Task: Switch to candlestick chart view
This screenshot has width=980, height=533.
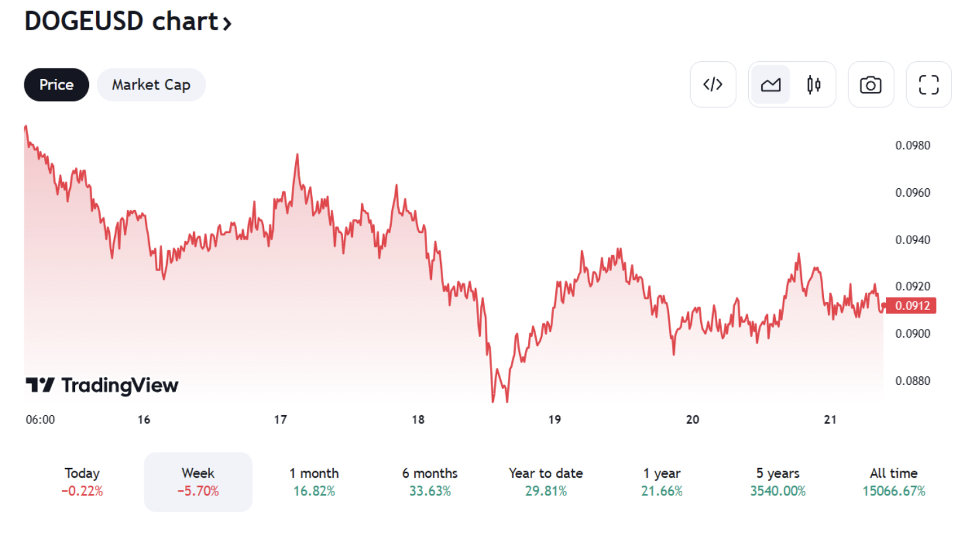Action: tap(814, 84)
